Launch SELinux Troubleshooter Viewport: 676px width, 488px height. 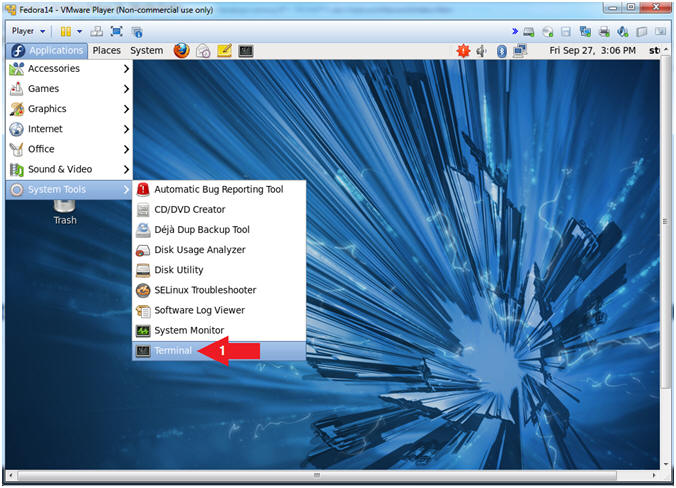(x=219, y=290)
